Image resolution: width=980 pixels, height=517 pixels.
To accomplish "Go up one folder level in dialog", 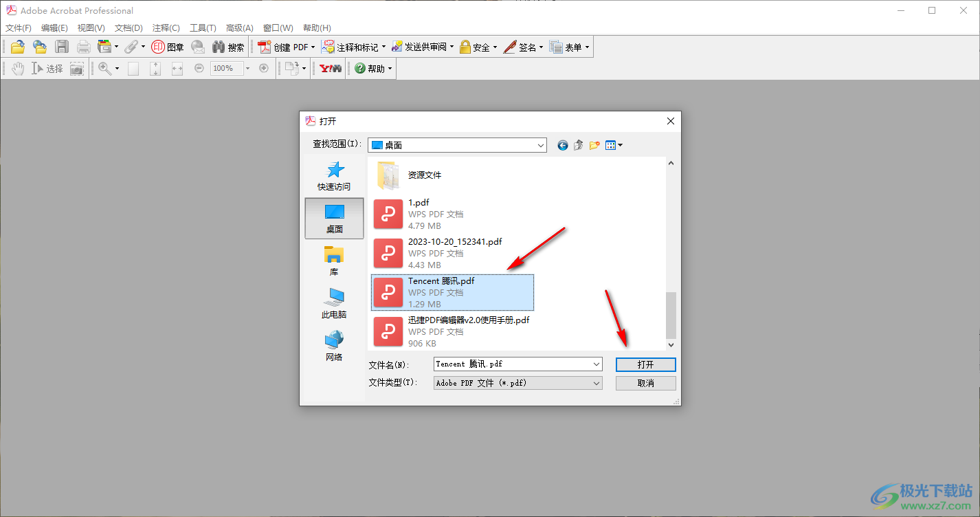I will [x=579, y=145].
